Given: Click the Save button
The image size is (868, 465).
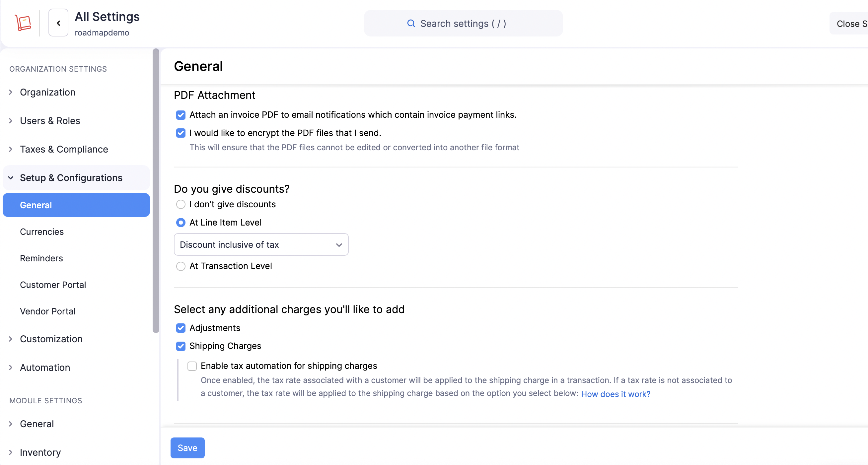Looking at the screenshot, I should [187, 448].
